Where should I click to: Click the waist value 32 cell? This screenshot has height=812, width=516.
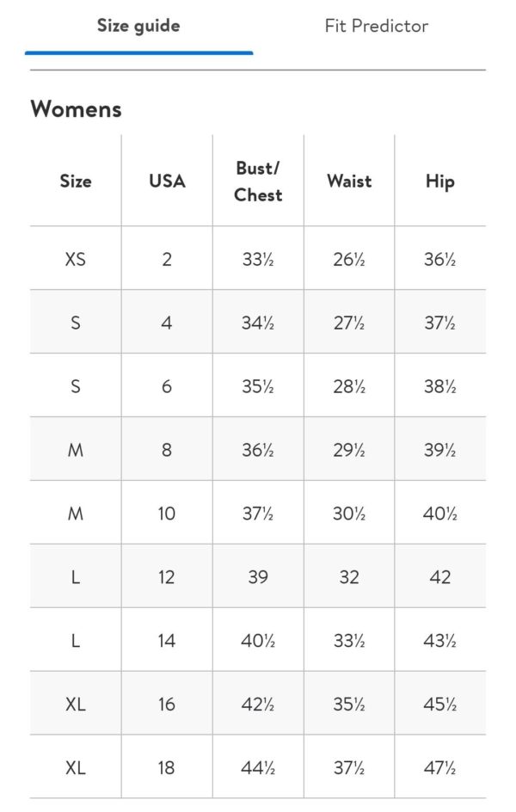tap(349, 577)
